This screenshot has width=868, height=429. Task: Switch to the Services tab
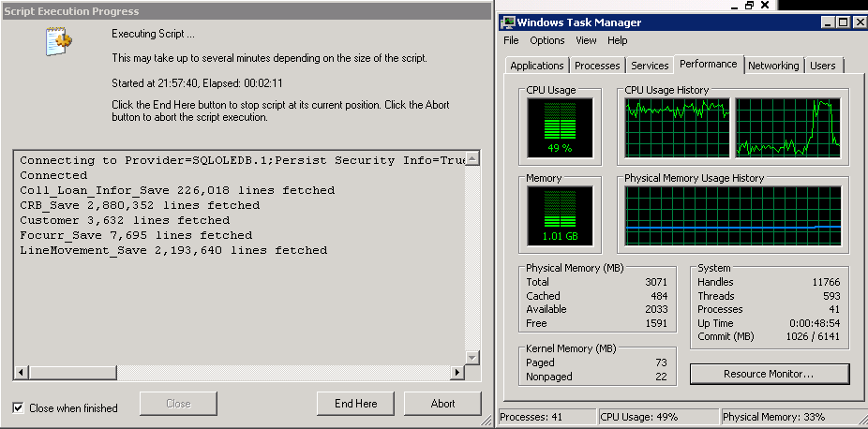click(650, 66)
